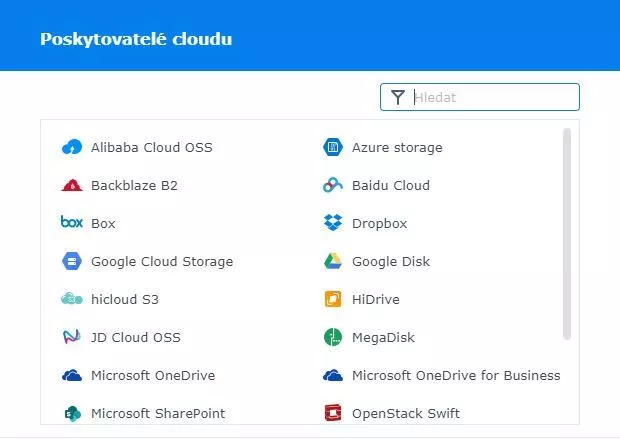Choose Baidu Cloud text label

[x=391, y=185]
